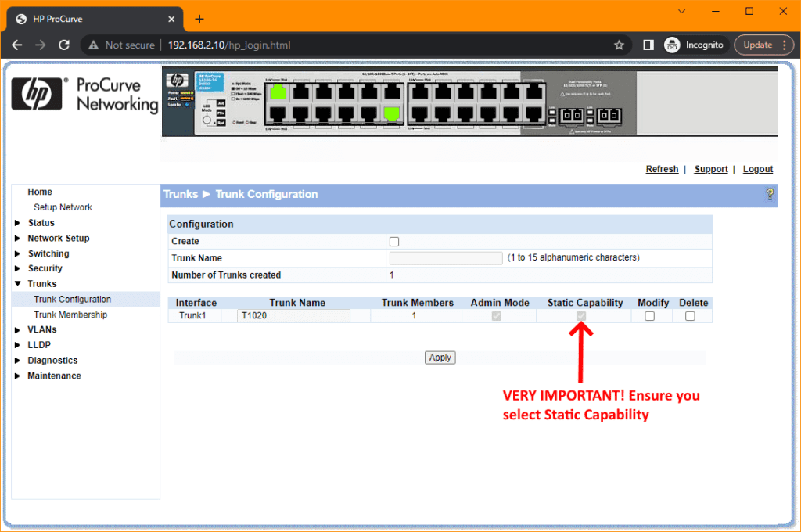Click the Admin Mode column header
This screenshot has width=801, height=532.
click(500, 303)
